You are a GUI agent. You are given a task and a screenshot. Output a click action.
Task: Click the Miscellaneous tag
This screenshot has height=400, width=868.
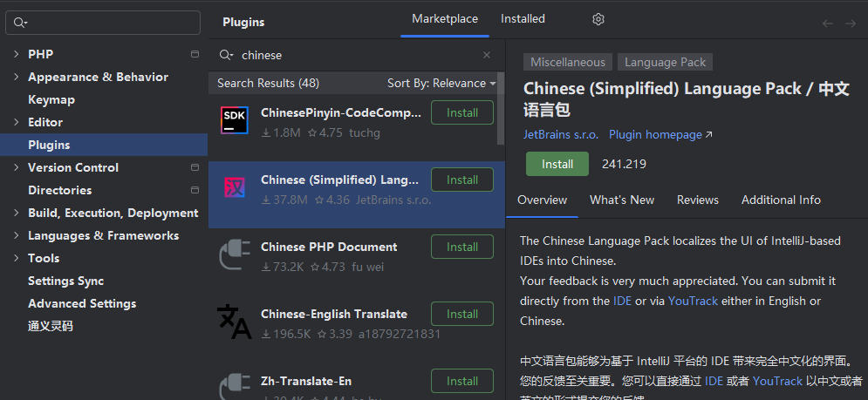tap(567, 62)
